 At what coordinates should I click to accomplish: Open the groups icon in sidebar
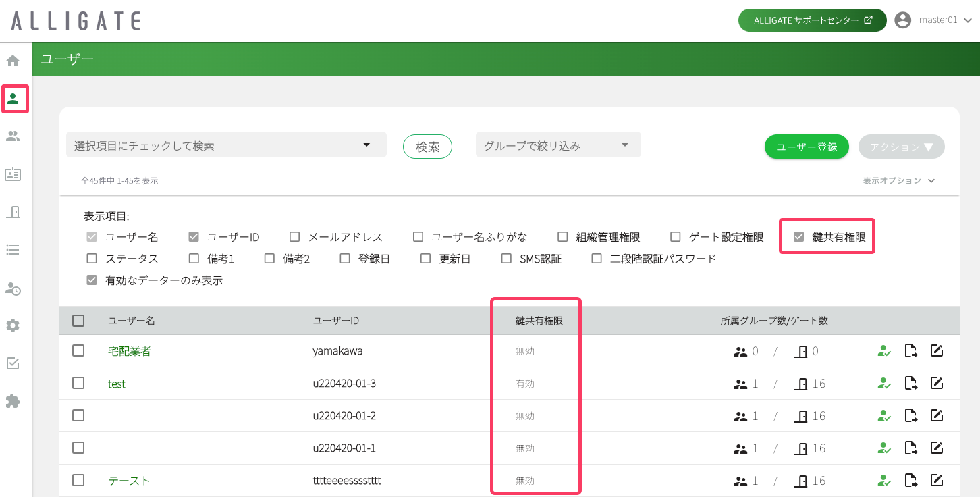click(13, 136)
